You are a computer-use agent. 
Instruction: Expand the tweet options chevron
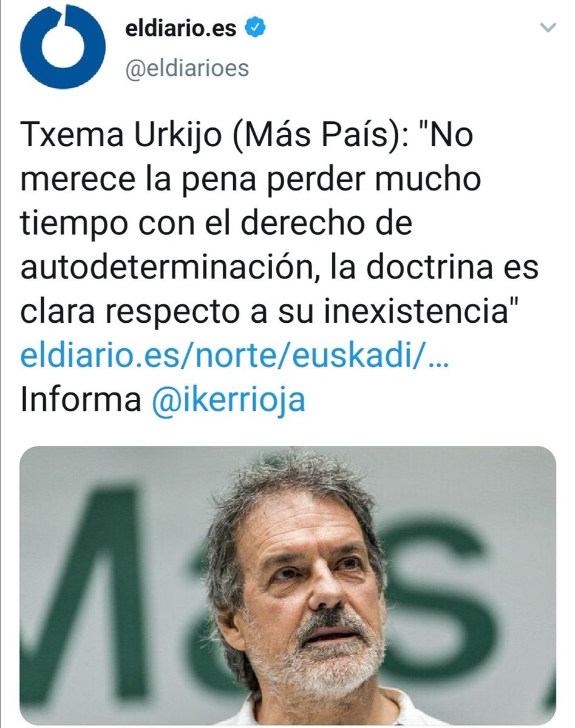point(548,27)
